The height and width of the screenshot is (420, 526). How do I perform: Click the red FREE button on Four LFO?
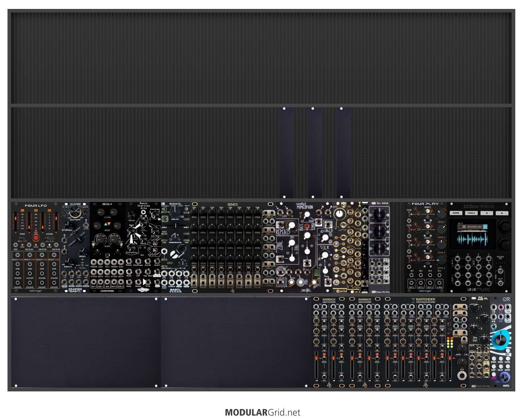36,238
